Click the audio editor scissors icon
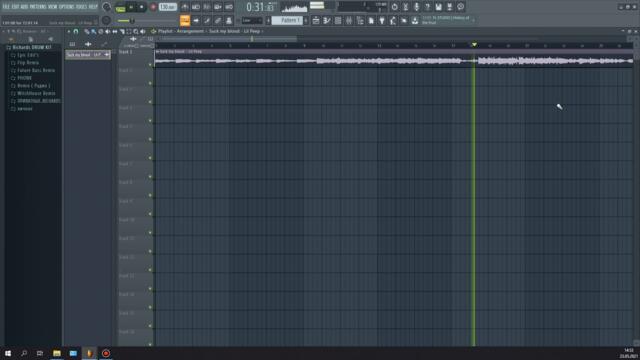640x360 pixels. 405,7
